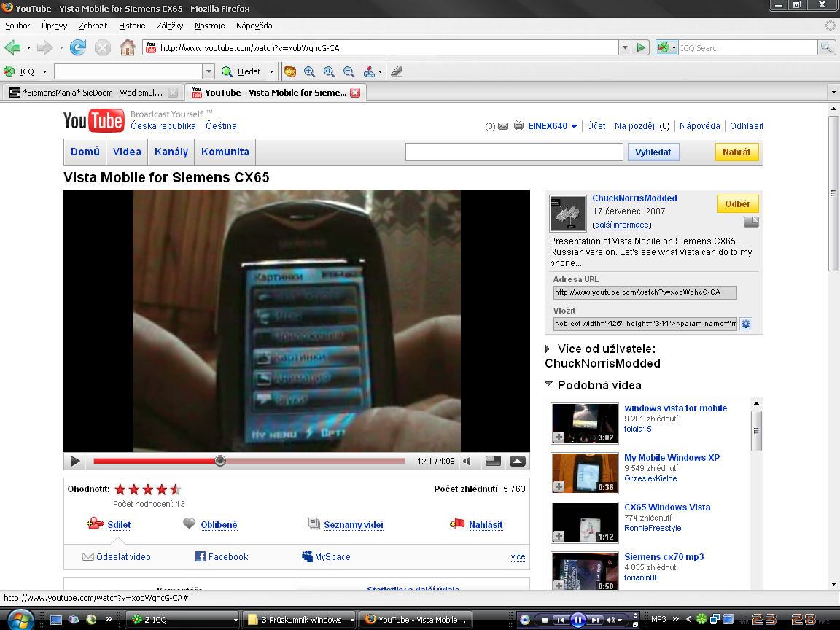The width and height of the screenshot is (840, 630).
Task: Collapse the 'Podobná videa' section
Action: (548, 384)
